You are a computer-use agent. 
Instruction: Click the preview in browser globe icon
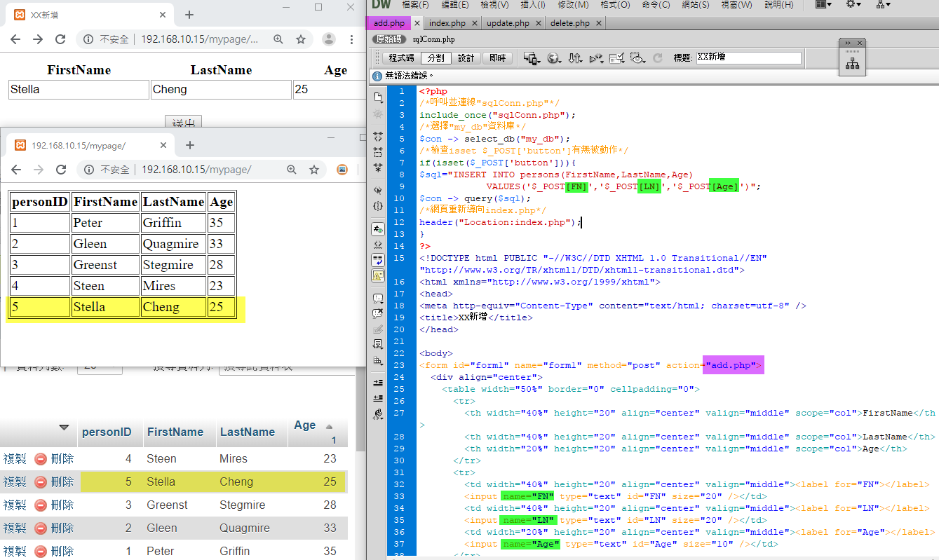(x=554, y=58)
